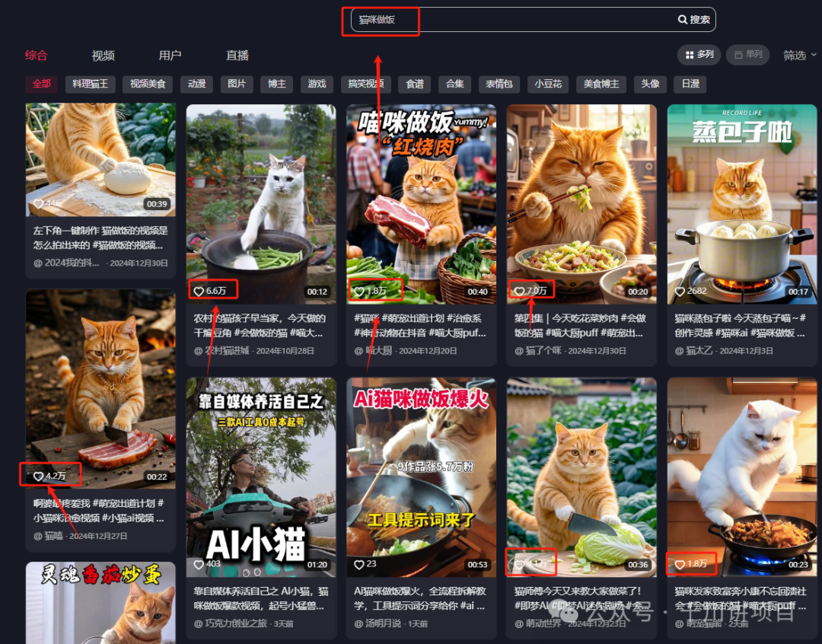The image size is (822, 644).
Task: Click heart icon showing 6.6万 likes
Action: tap(199, 291)
